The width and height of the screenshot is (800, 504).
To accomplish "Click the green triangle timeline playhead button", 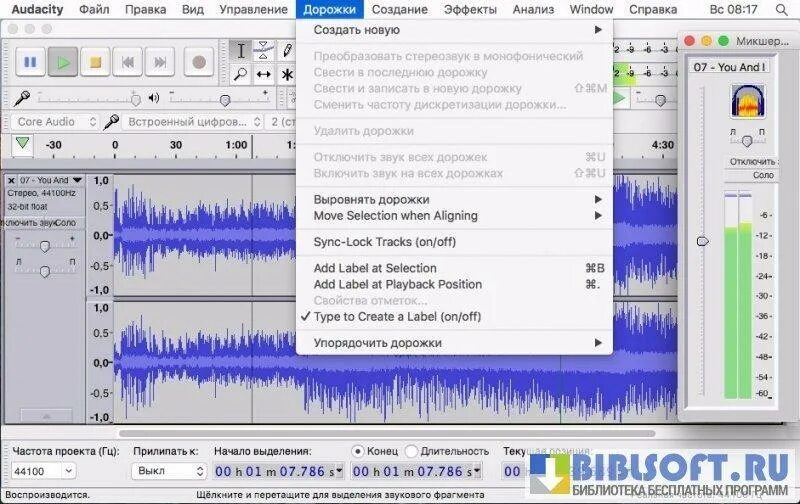I will point(22,143).
